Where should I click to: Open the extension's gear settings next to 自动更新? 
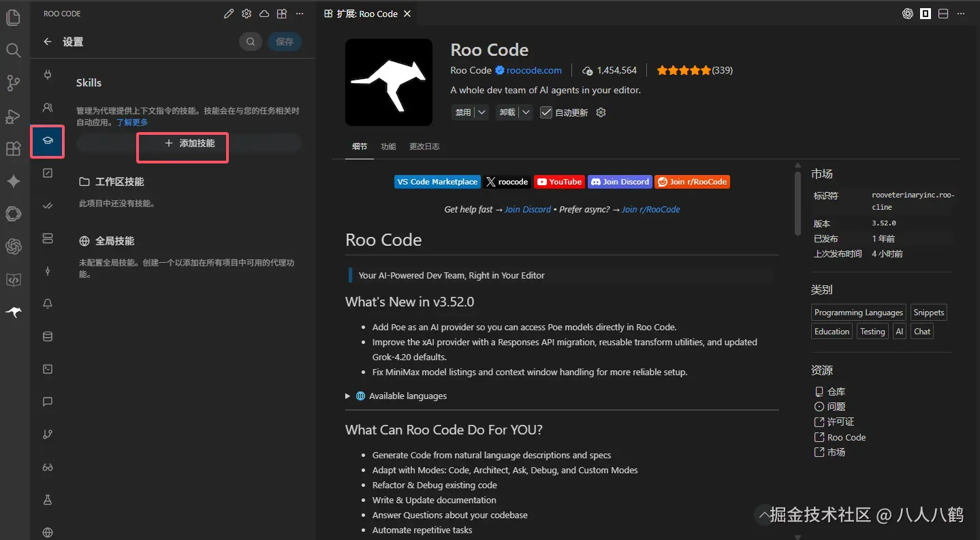(x=601, y=112)
